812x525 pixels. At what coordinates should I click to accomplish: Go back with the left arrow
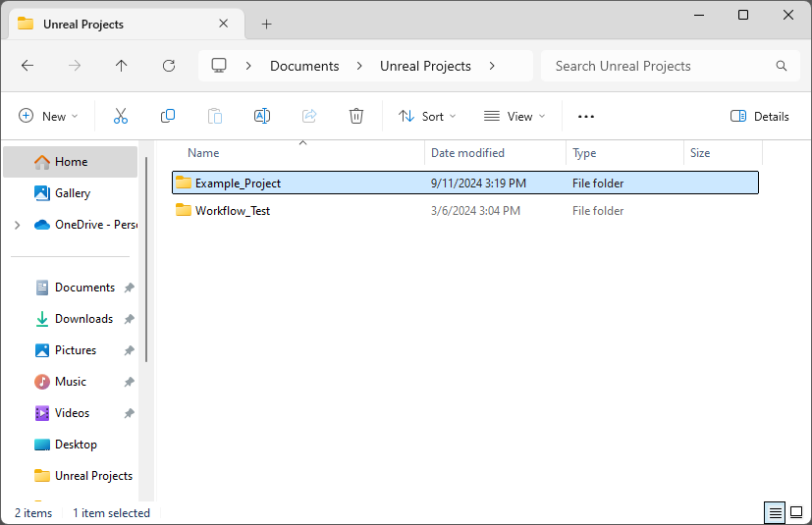(27, 66)
